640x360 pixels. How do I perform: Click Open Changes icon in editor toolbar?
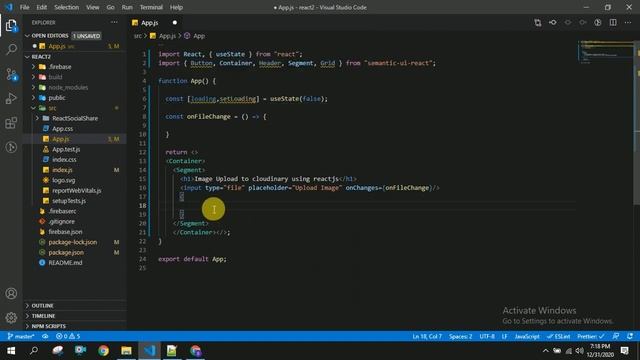538,23
